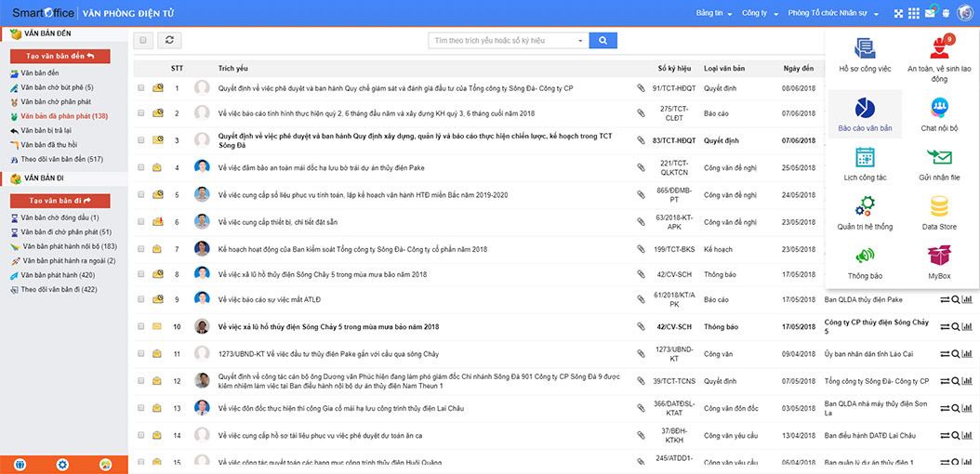The image size is (980, 474).
Task: Open attachment paperclip for 199/TCT-BKS
Action: (x=641, y=248)
